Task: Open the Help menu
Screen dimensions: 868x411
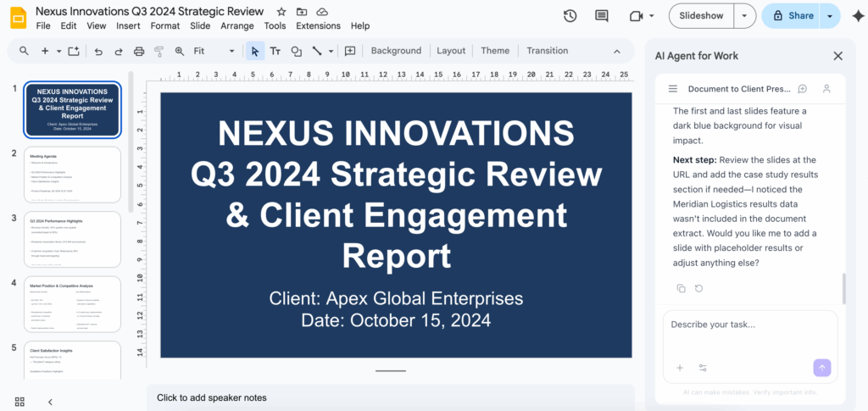Action: (359, 25)
